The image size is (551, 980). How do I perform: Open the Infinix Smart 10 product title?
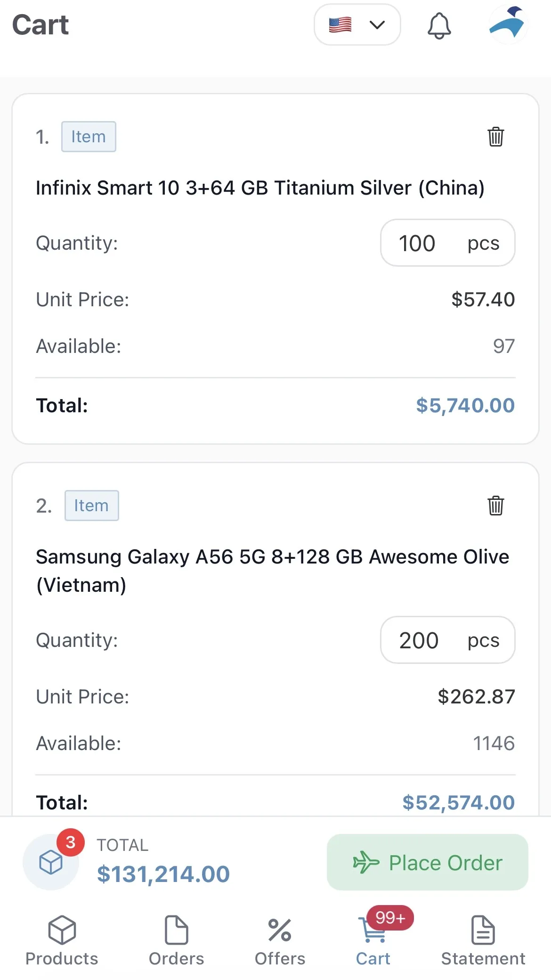[260, 188]
